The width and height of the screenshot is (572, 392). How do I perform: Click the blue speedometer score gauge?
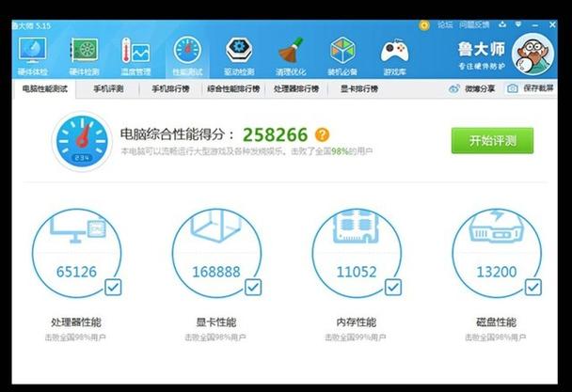[82, 141]
